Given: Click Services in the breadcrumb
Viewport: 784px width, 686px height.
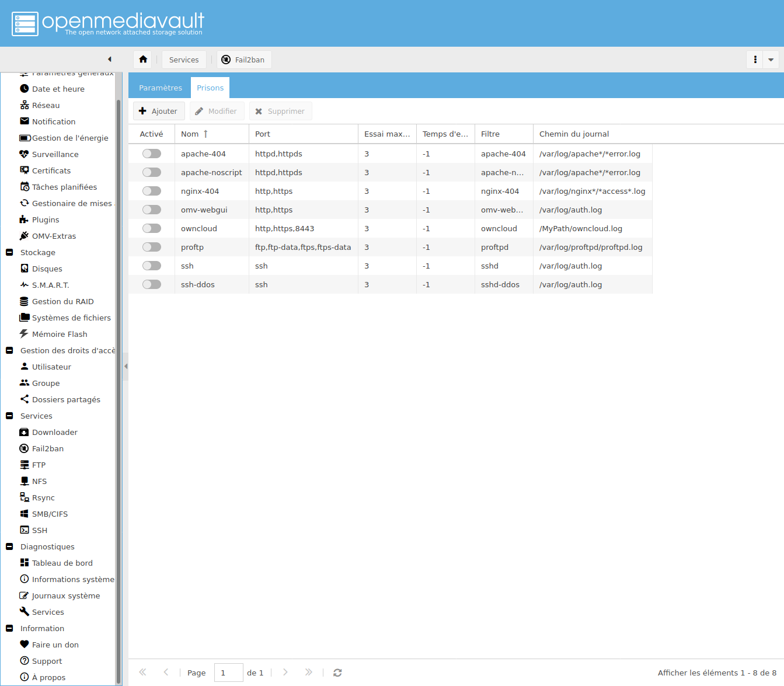Looking at the screenshot, I should [184, 60].
